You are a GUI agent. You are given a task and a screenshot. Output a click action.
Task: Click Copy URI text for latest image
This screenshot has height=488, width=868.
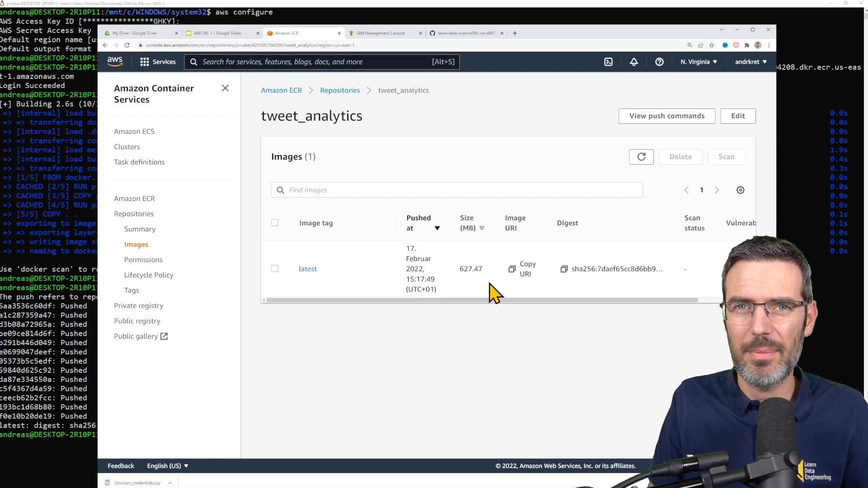tap(528, 269)
